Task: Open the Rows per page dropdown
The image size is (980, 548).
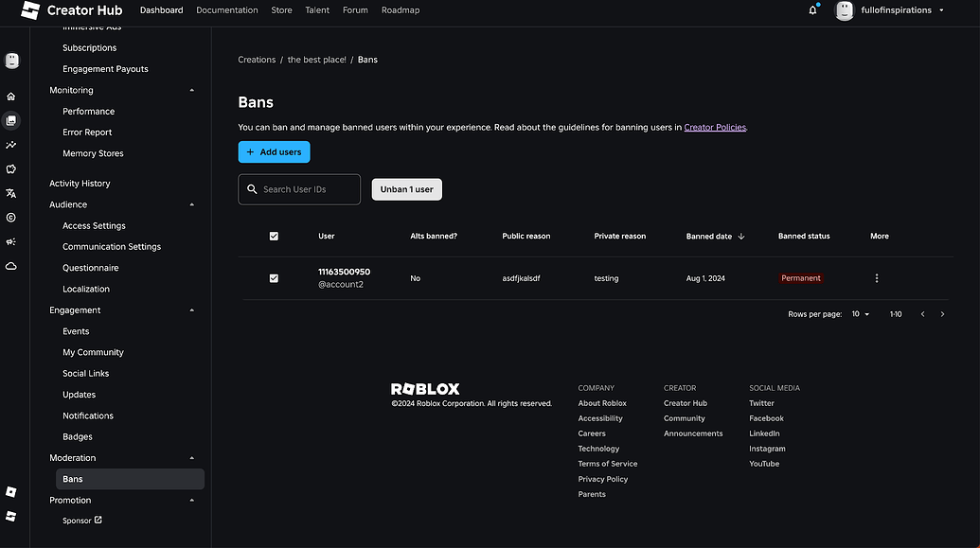Action: click(x=860, y=313)
